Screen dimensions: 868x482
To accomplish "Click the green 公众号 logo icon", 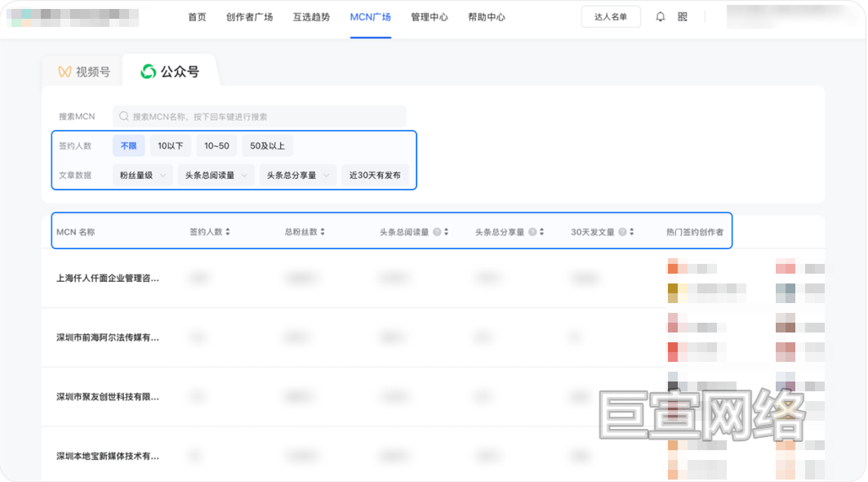I will coord(149,71).
